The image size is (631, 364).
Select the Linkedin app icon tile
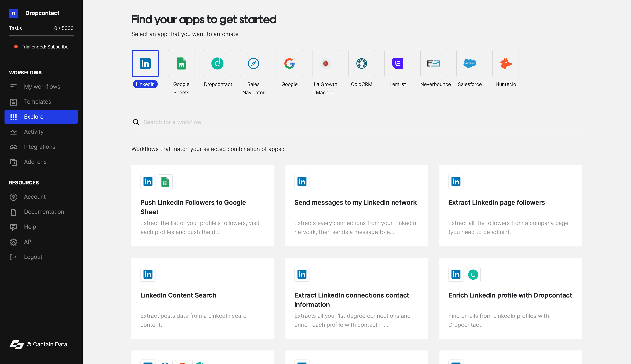pos(145,63)
